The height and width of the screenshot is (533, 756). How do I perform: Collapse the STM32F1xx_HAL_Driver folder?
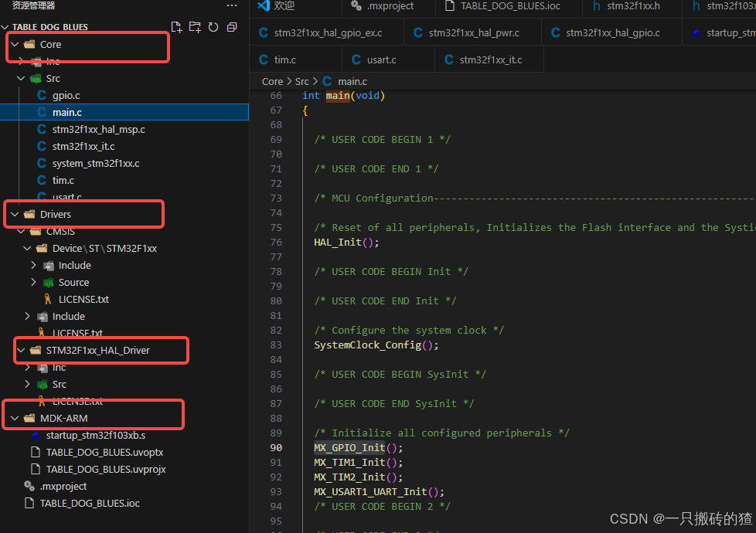[x=21, y=351]
